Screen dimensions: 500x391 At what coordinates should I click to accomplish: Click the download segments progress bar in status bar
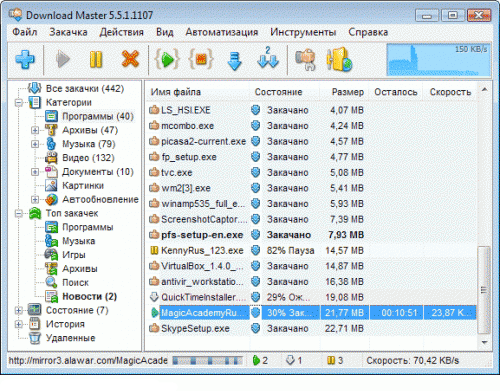207,361
